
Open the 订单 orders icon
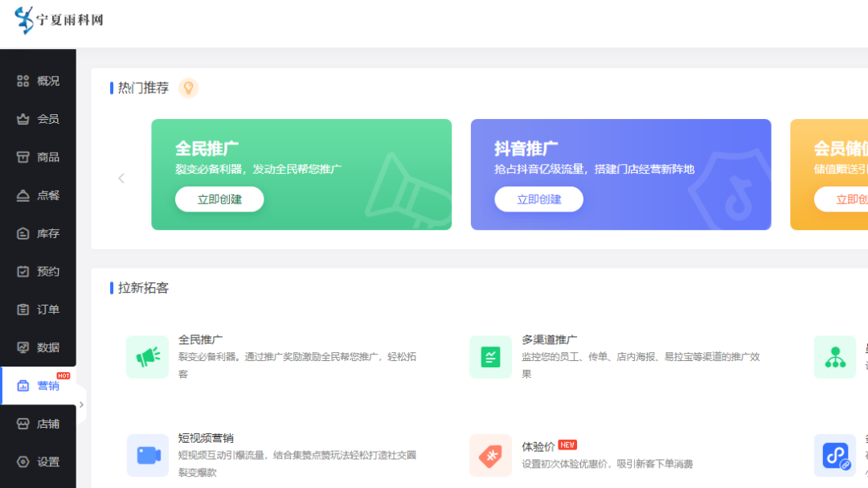[x=23, y=310]
